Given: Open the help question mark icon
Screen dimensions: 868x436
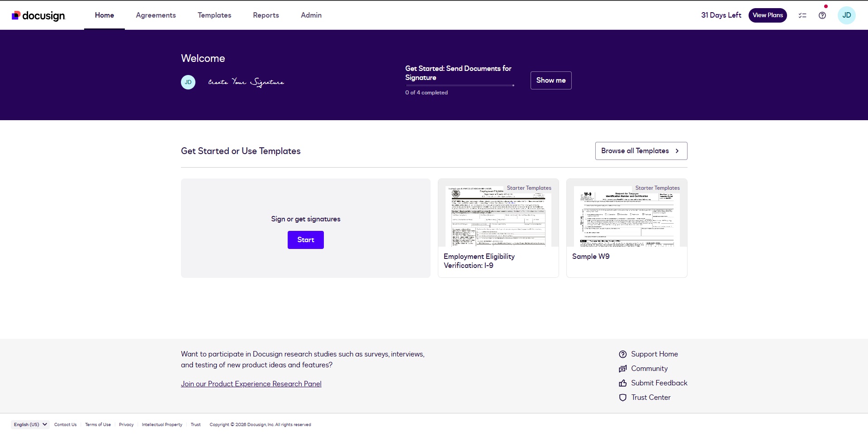Looking at the screenshot, I should (822, 15).
